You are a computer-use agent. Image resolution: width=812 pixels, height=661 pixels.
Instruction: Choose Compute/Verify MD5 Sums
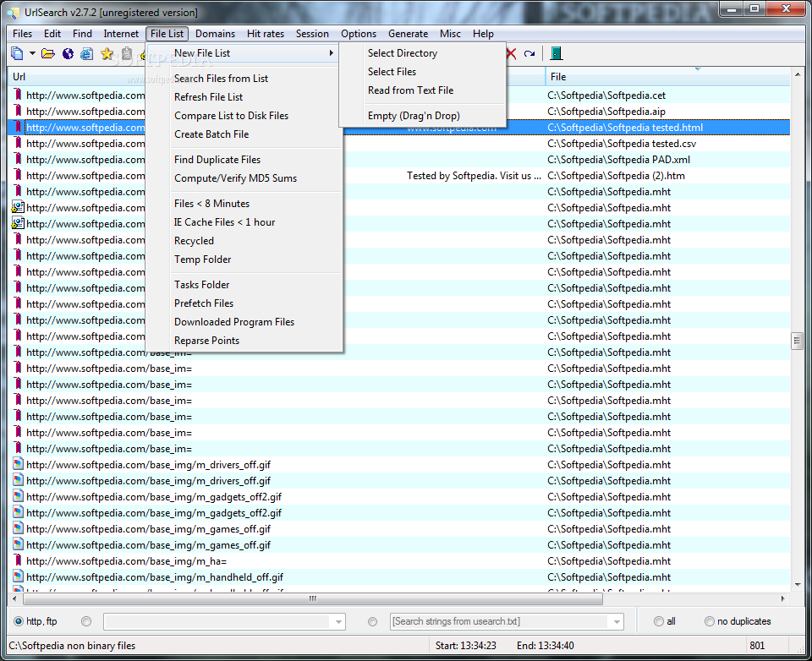tap(244, 178)
